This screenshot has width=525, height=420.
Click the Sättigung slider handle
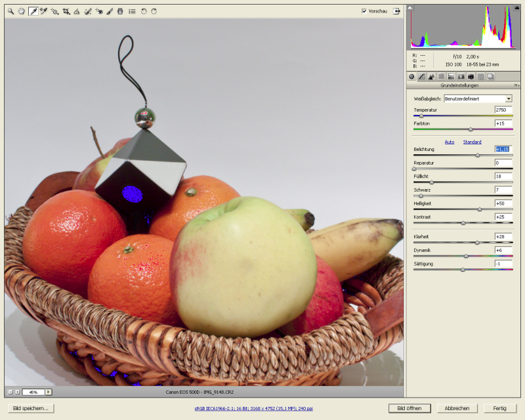pos(463,270)
